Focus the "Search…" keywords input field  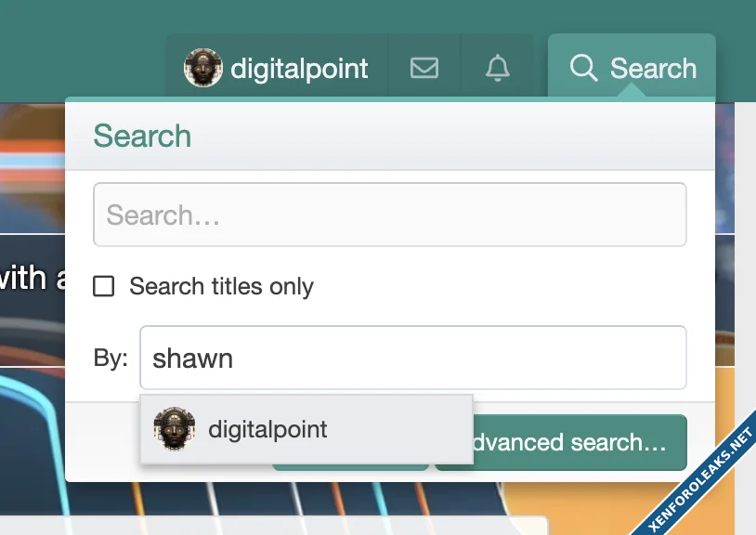click(x=389, y=215)
